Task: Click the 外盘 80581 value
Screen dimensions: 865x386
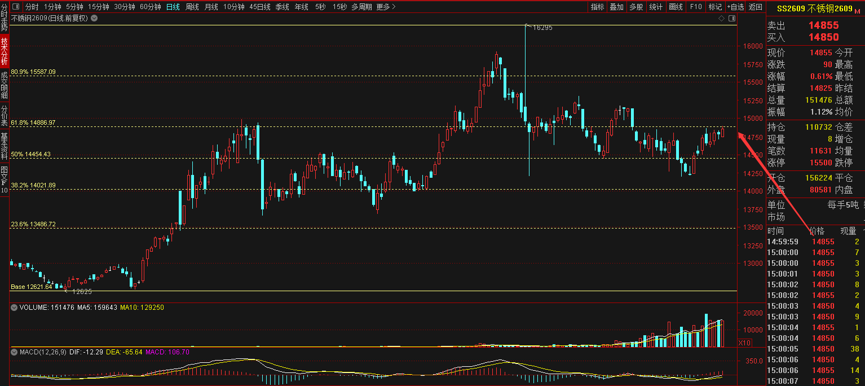Action: 822,190
